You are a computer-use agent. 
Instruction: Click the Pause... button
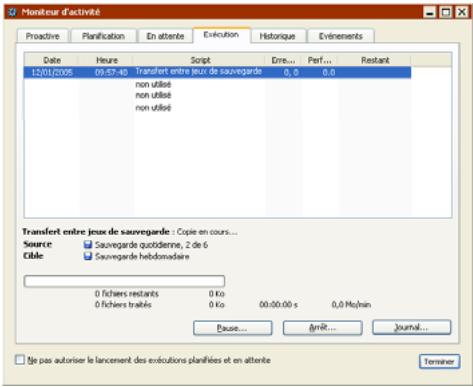(232, 328)
